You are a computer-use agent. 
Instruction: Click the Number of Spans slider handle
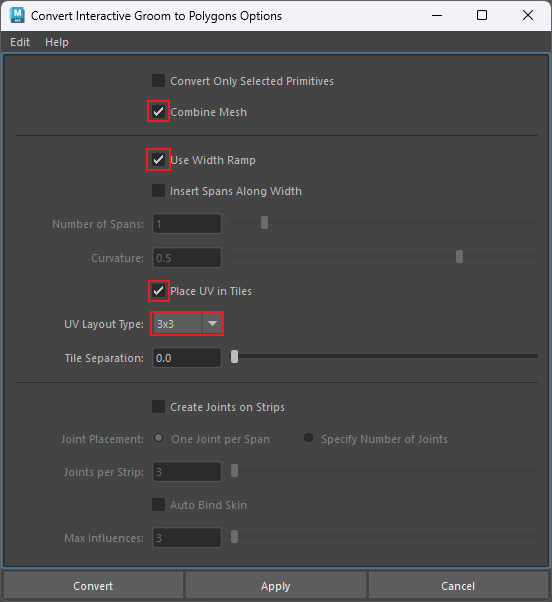(264, 222)
